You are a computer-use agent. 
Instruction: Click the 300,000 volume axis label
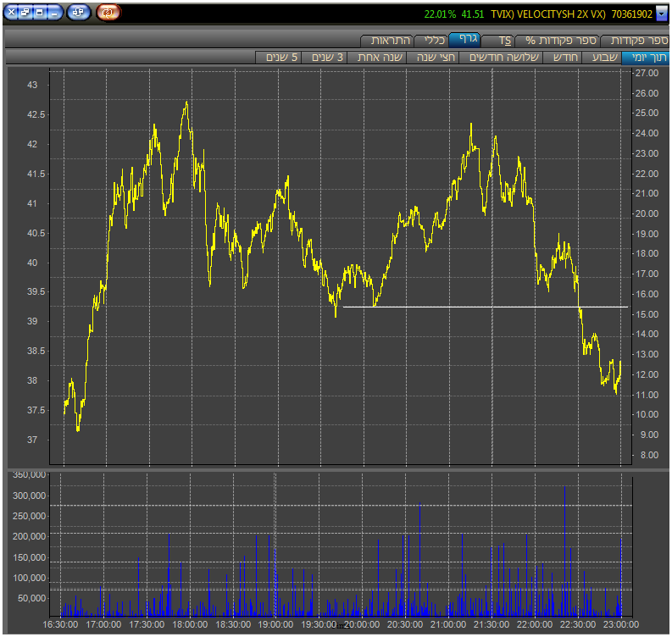(x=29, y=496)
